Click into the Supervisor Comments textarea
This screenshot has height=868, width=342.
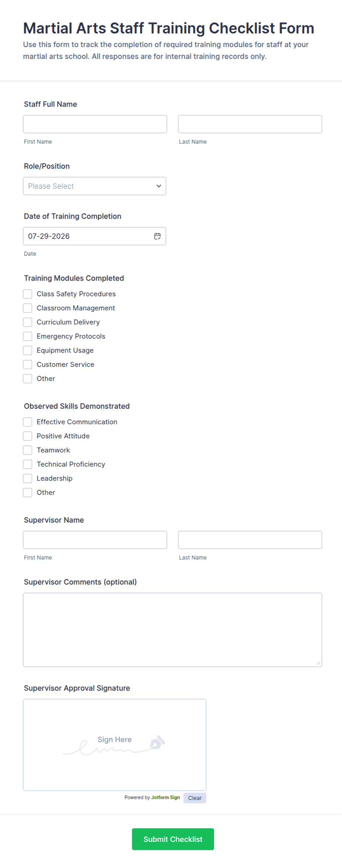point(172,630)
